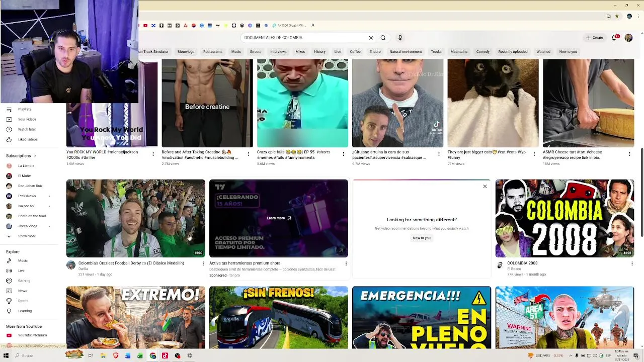Select the Interviews filter chip
Viewport: 644px width, 362px height.
click(278, 51)
